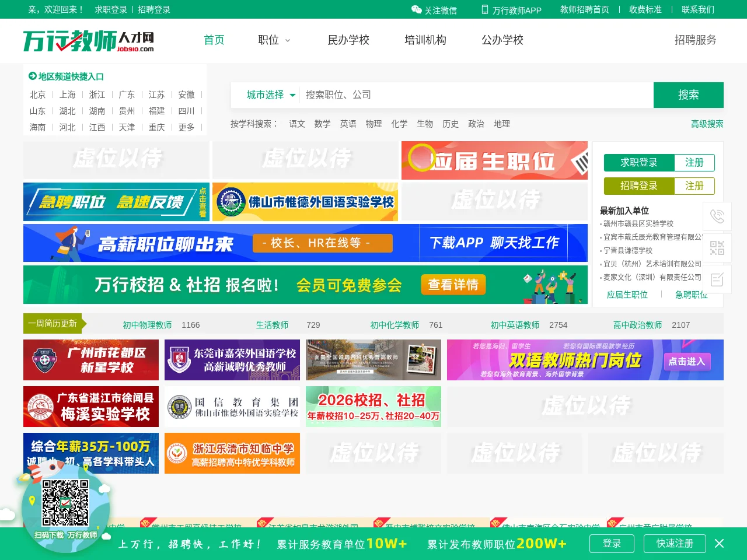This screenshot has width=747, height=560.
Task: Show the QR code floating icon
Action: click(x=717, y=248)
